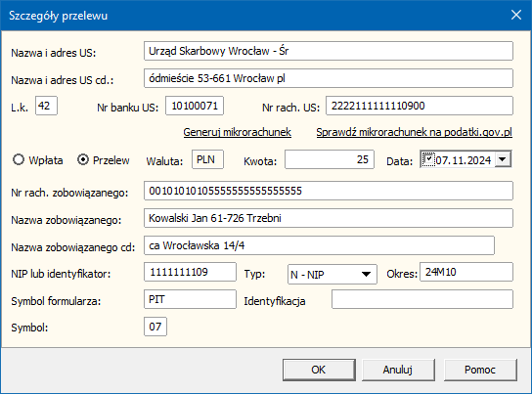
Task: Toggle the checkbox inside the Data field
Action: coord(428,159)
